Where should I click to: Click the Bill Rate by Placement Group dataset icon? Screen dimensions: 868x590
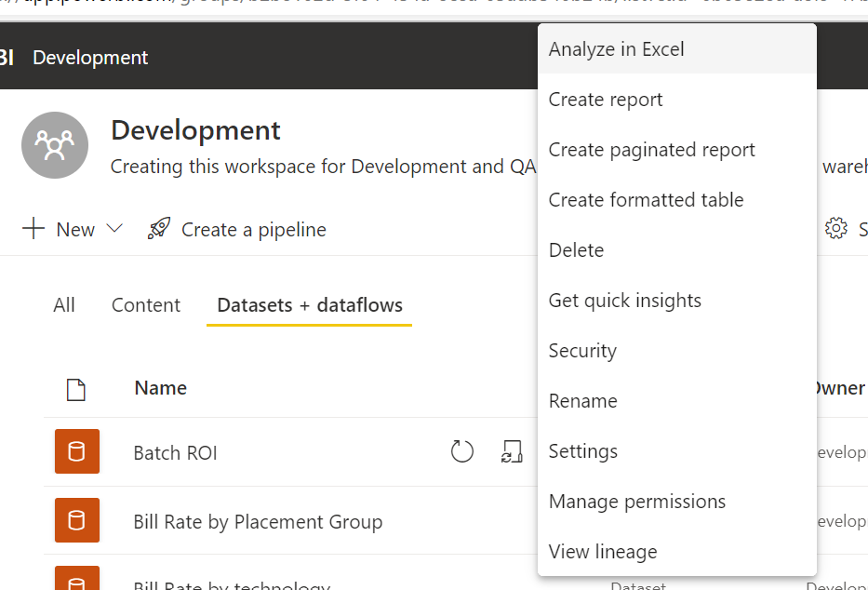tap(75, 520)
